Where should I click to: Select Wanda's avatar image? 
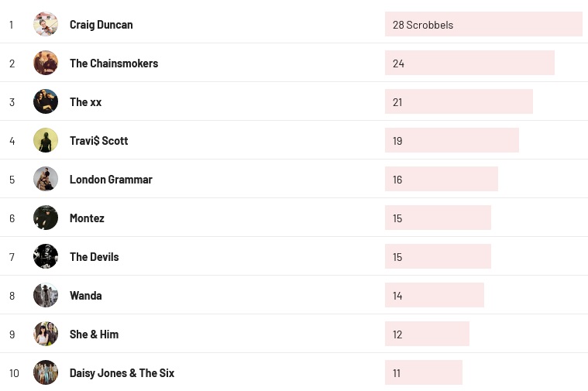click(x=46, y=295)
